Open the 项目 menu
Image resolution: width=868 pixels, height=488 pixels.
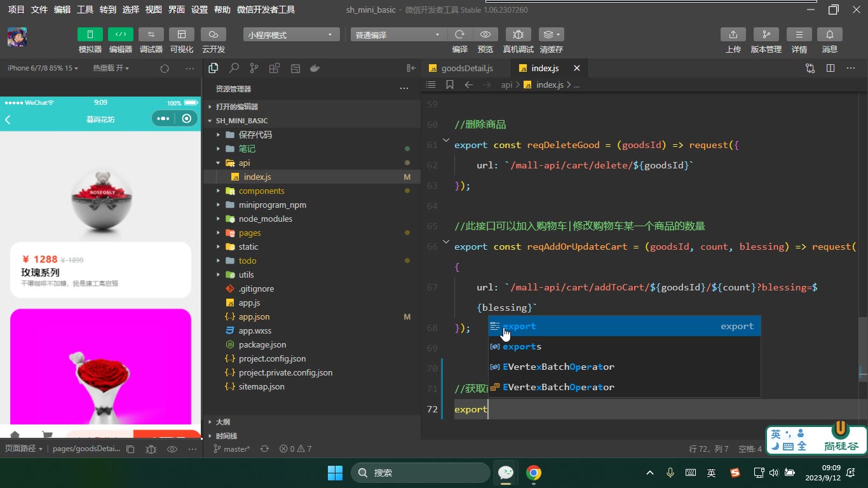(16, 10)
